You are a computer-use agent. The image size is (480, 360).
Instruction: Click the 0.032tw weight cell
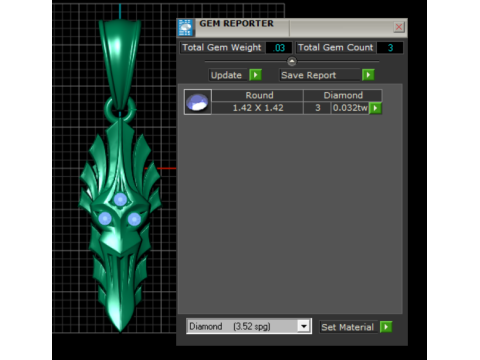[x=350, y=108]
